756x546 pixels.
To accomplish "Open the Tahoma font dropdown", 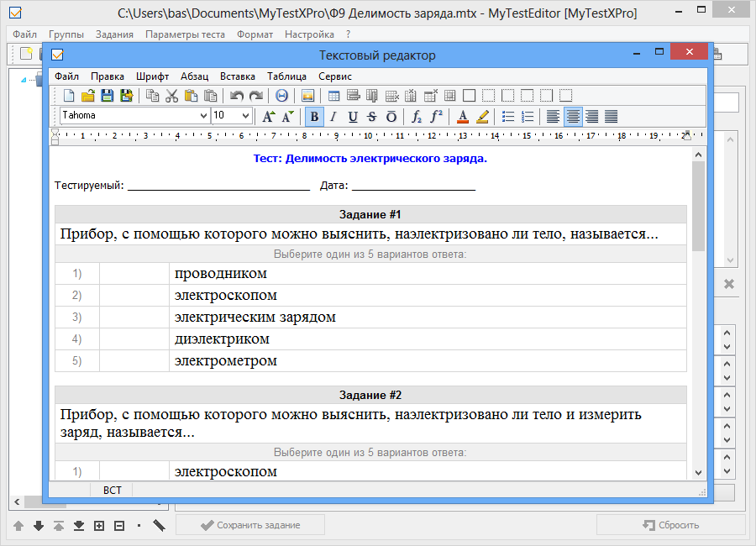I will (203, 116).
